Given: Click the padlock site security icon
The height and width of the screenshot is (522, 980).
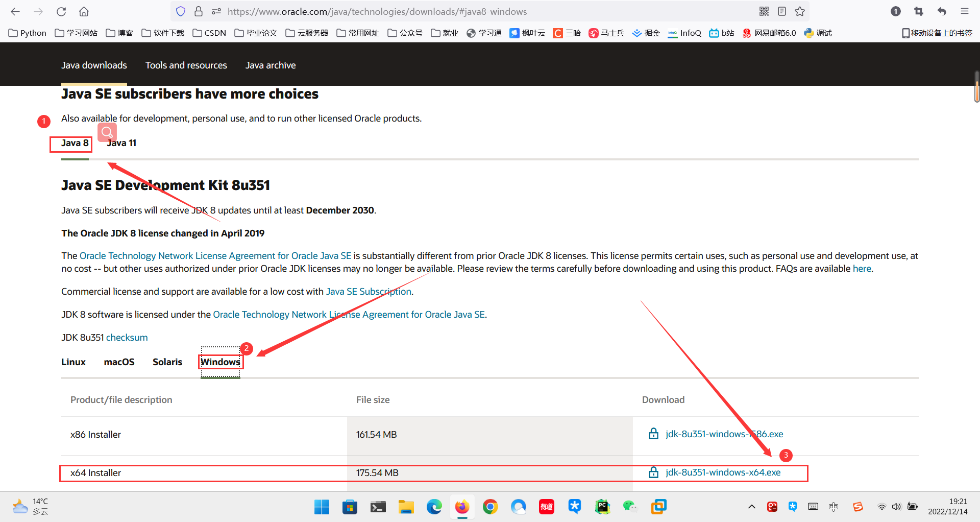Looking at the screenshot, I should [199, 11].
